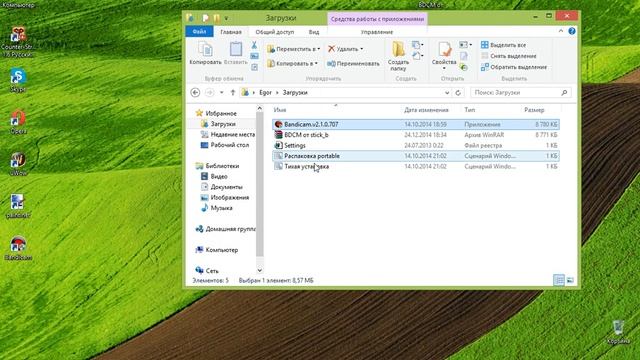The image size is (640, 360).
Task: Click the Тихая установка script icon
Action: pyautogui.click(x=278, y=167)
